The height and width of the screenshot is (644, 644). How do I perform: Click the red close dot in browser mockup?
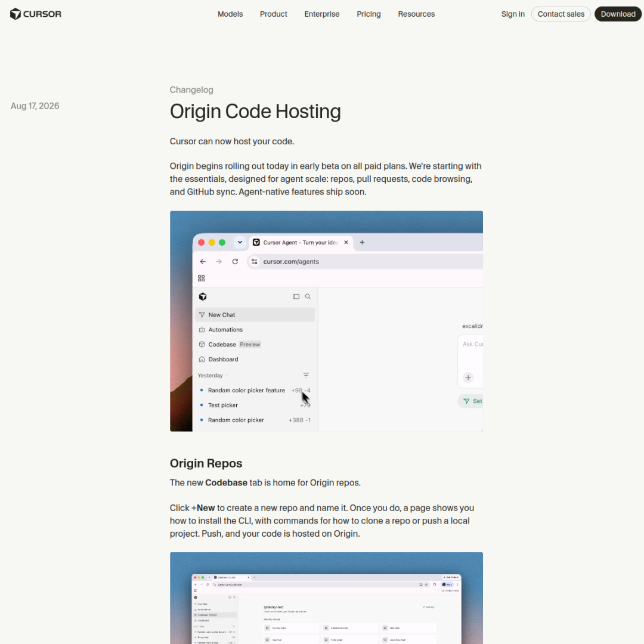(202, 242)
